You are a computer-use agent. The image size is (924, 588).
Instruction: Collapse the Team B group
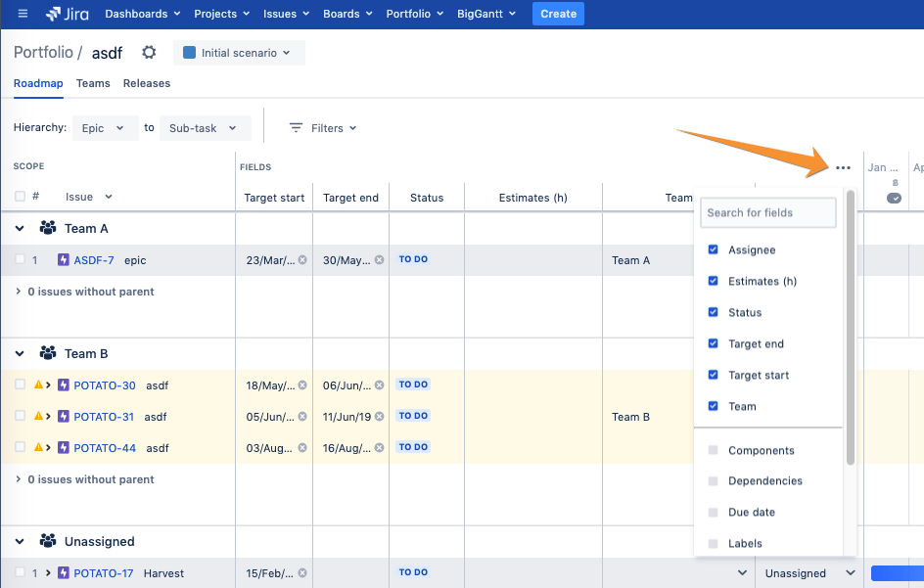click(x=20, y=354)
